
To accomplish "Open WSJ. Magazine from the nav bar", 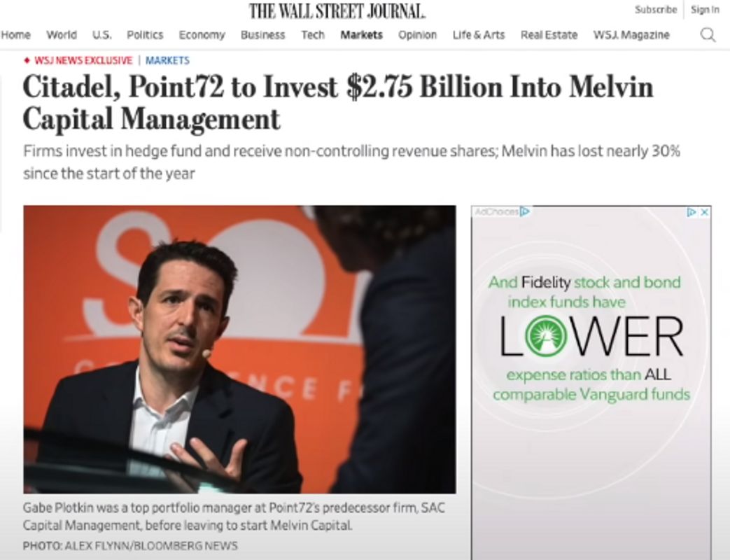I will (x=631, y=35).
